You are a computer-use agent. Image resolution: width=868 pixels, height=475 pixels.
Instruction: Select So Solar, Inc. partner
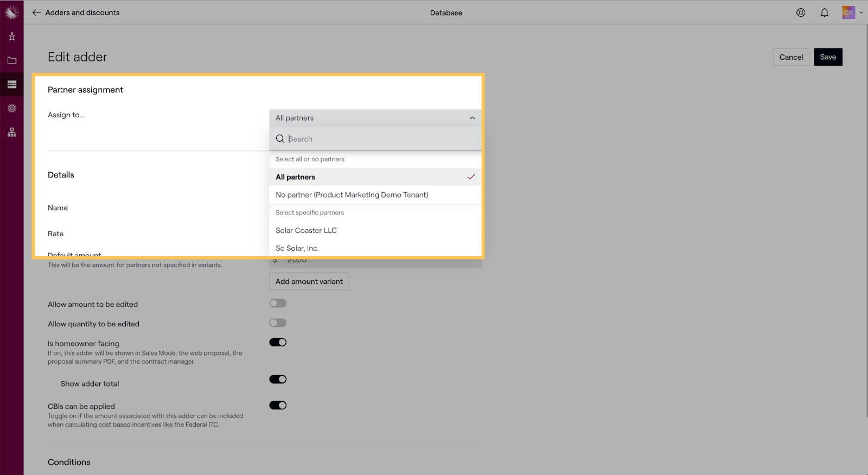click(x=375, y=248)
